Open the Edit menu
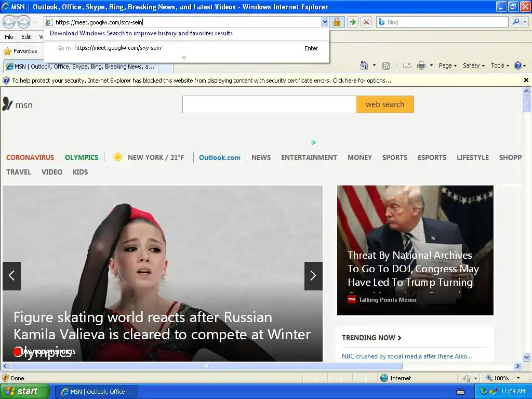Viewport: 532px width, 399px height. (26, 37)
